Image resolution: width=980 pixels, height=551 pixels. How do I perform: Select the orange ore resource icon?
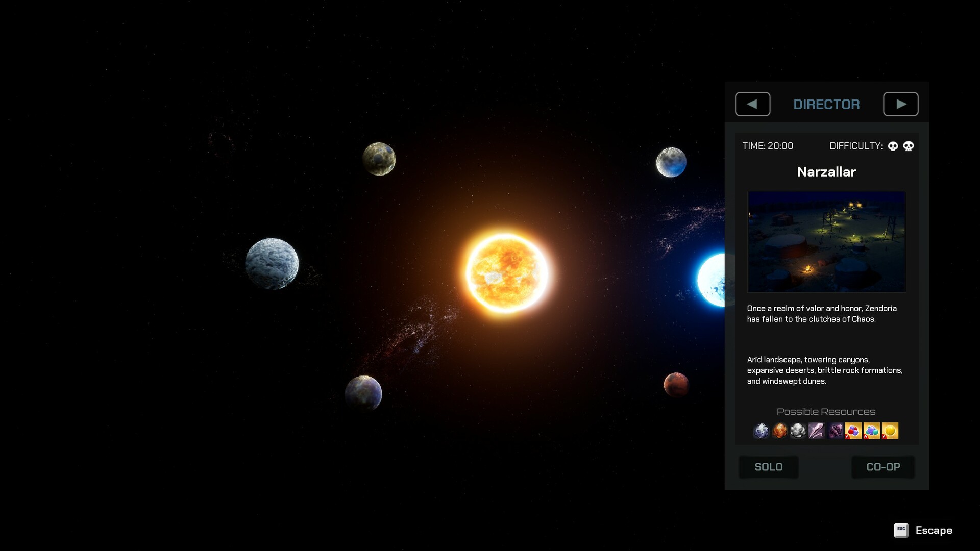780,431
